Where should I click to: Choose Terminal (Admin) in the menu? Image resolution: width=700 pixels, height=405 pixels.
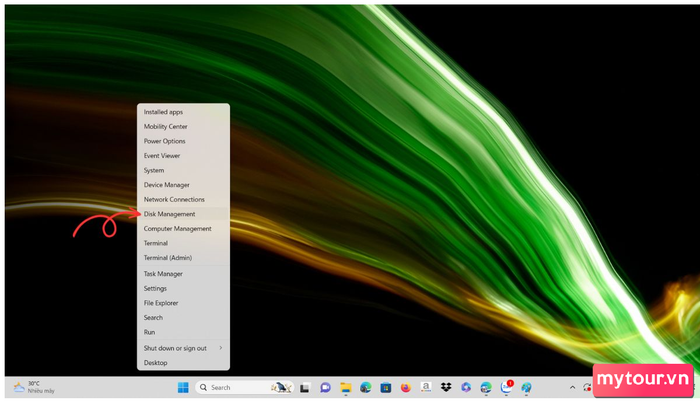point(168,258)
